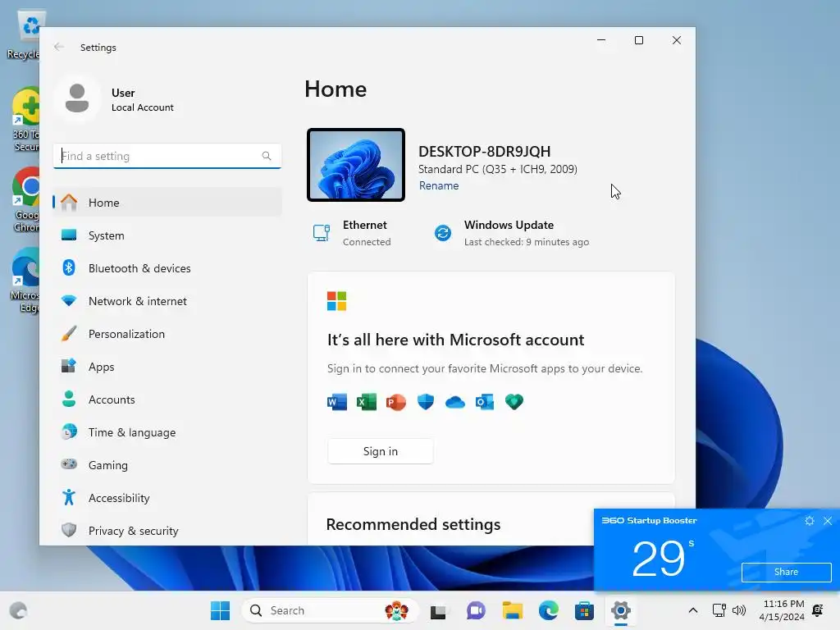Select Apps in the settings sidebar

click(167, 367)
